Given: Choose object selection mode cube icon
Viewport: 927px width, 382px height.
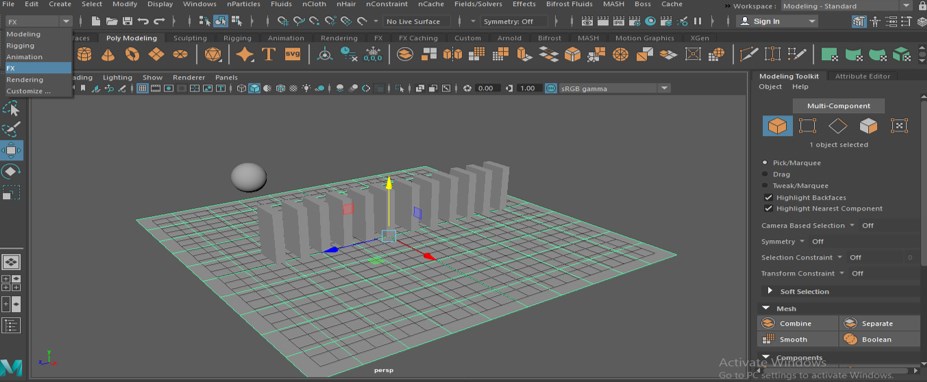Looking at the screenshot, I should [x=777, y=125].
